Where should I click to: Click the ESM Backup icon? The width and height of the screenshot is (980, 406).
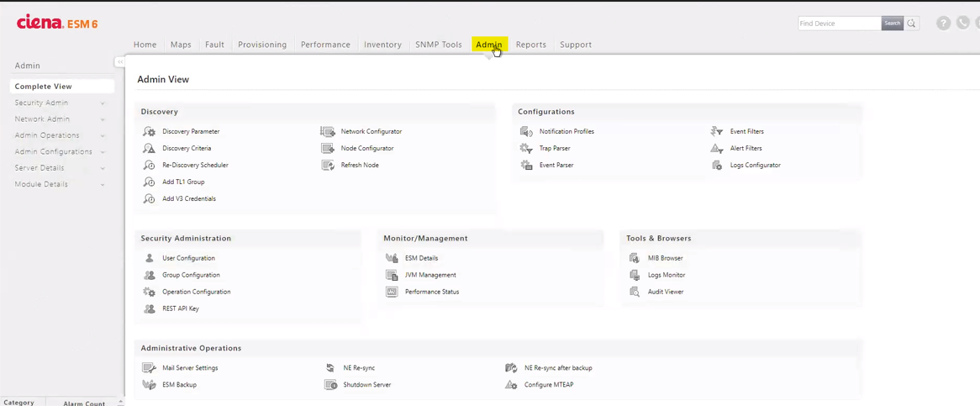click(x=149, y=385)
